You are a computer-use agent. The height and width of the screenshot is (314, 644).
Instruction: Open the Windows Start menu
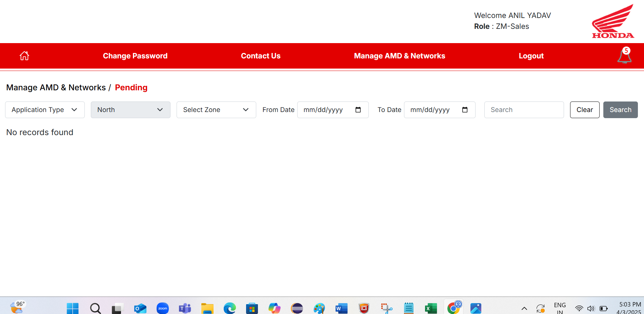(73, 308)
